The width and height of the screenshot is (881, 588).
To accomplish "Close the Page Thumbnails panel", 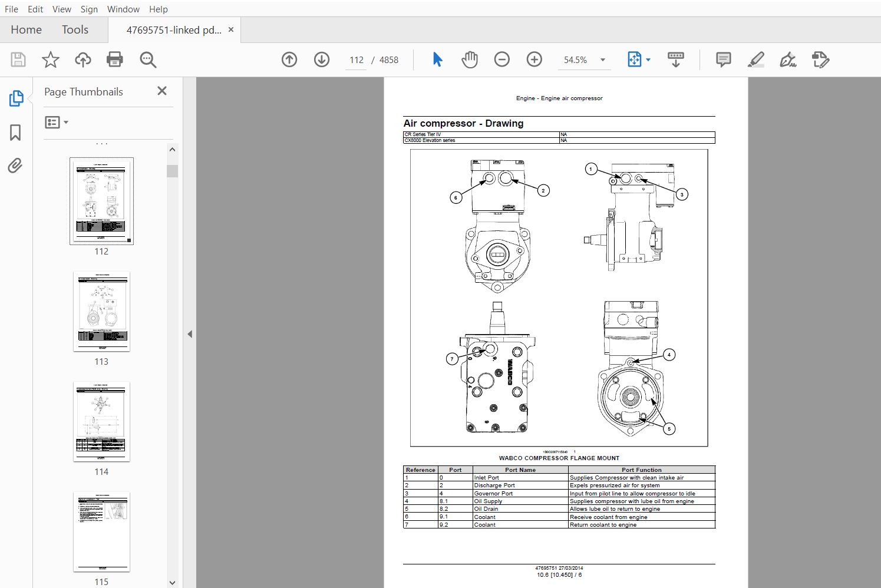I will [x=162, y=91].
